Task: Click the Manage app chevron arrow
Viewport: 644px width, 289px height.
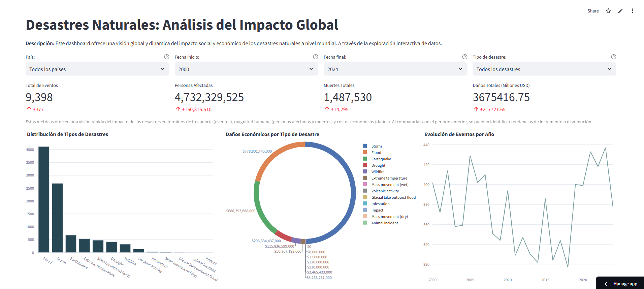Action: pos(606,284)
